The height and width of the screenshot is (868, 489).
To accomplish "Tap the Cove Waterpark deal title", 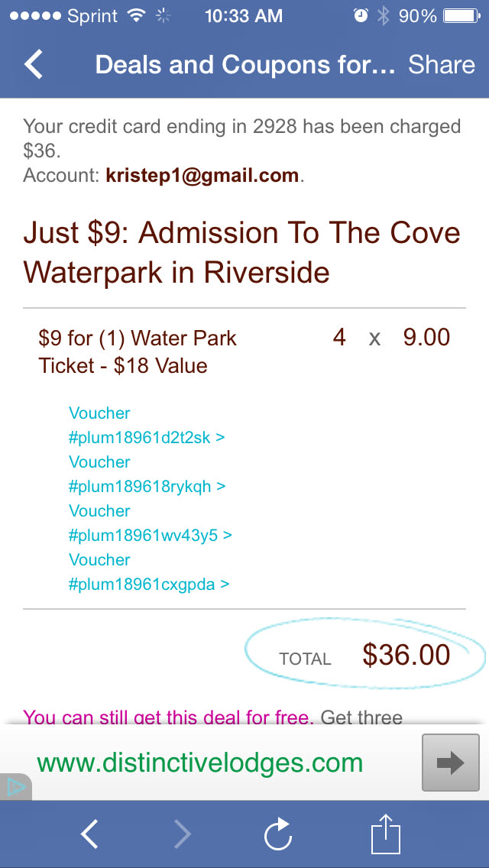I will [241, 252].
